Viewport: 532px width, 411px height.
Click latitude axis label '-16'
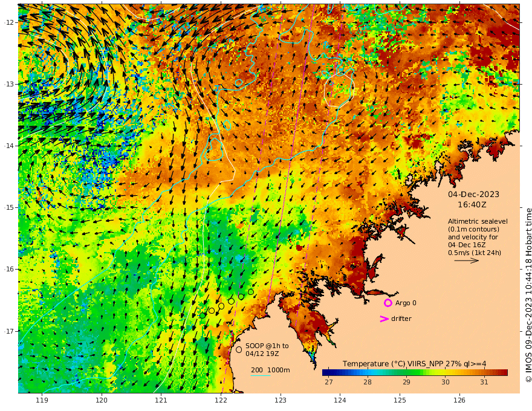point(9,269)
